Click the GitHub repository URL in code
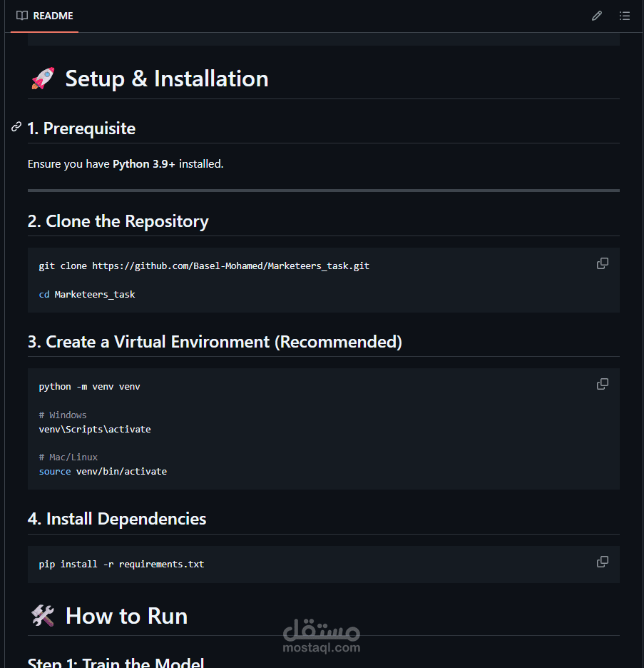 (230, 265)
